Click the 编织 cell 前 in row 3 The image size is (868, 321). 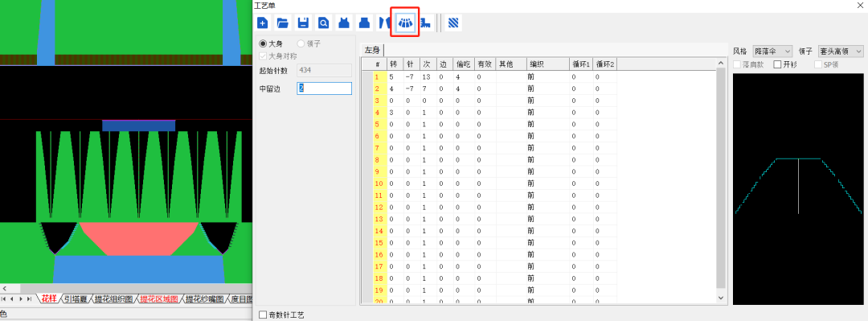(547, 101)
